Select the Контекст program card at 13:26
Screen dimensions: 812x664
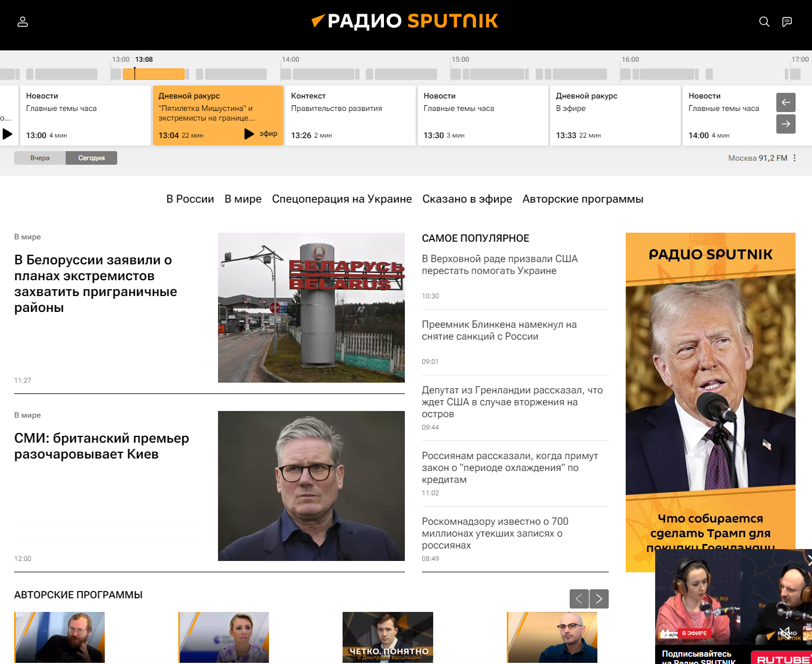pos(351,115)
